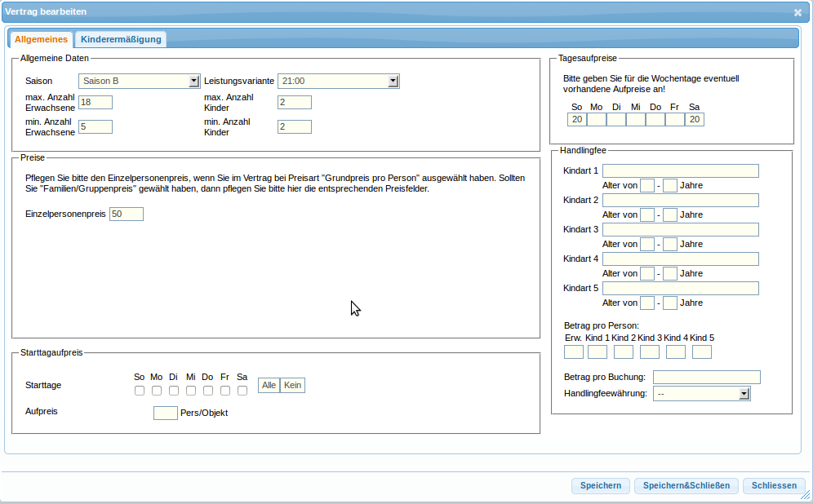
Task: Enable the Mi starttage checkbox
Action: (191, 391)
